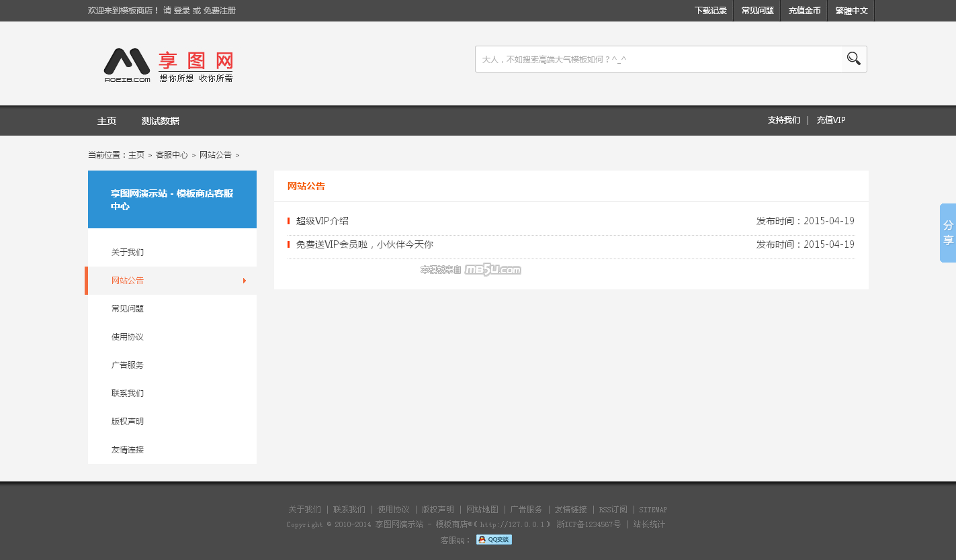The width and height of the screenshot is (956, 560).
Task: Open the 分享 share side tab
Action: [948, 232]
